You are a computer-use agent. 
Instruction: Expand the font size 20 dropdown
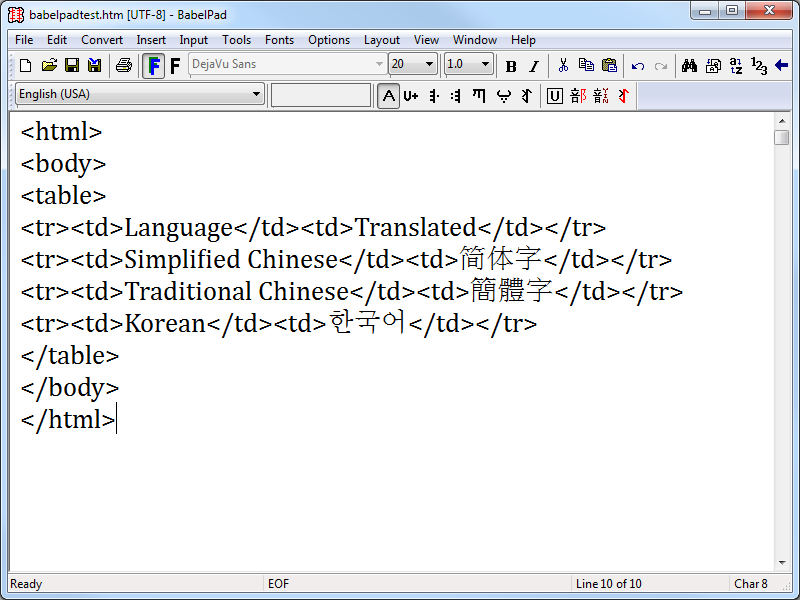(x=430, y=65)
